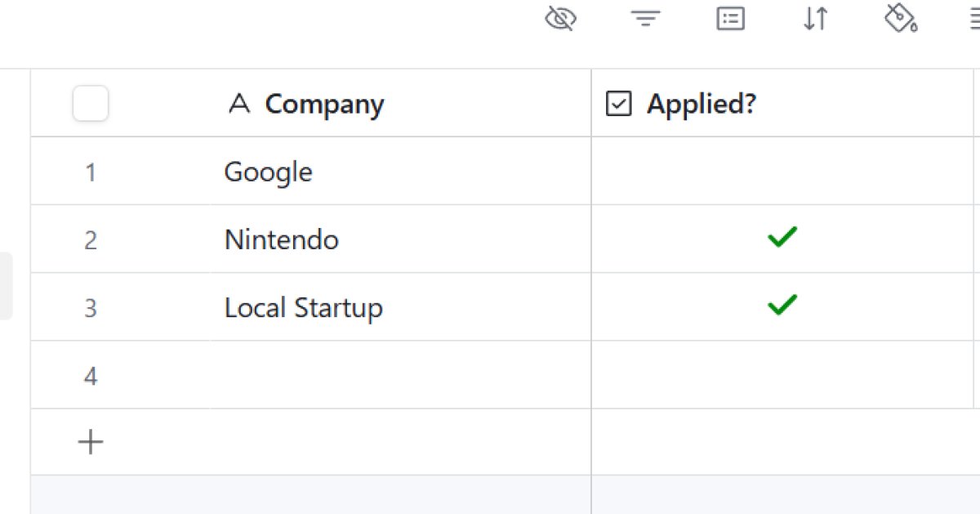
Task: Click the group records icon
Action: click(x=730, y=19)
